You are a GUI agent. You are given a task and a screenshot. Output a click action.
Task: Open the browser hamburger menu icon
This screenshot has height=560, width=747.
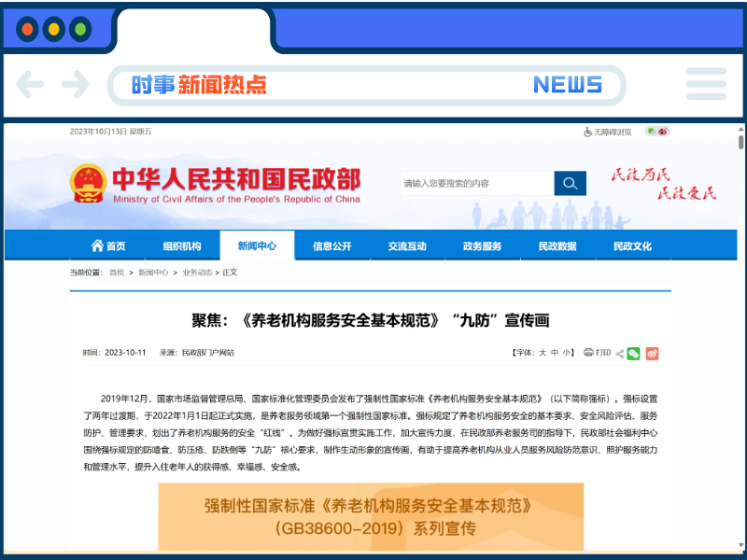[707, 84]
